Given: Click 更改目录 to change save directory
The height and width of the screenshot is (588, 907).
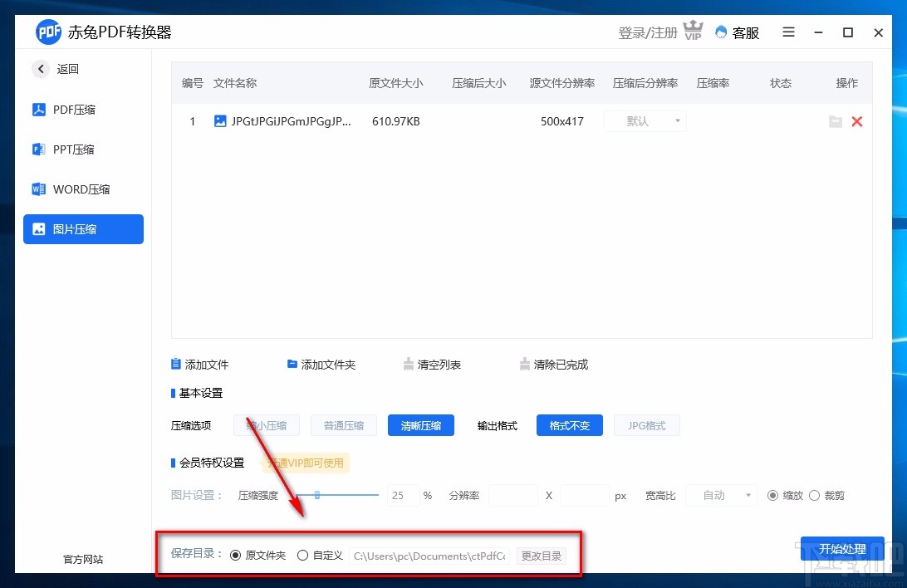Looking at the screenshot, I should coord(542,556).
